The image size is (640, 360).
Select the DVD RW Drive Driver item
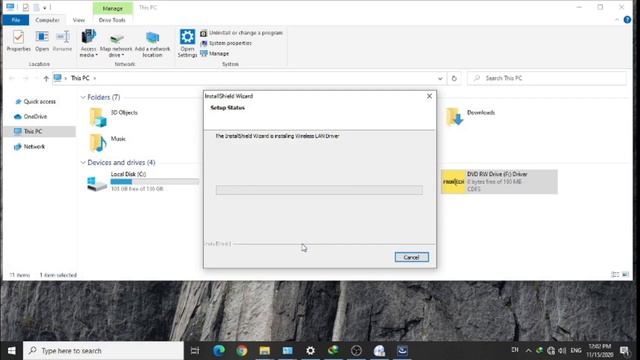[499, 182]
